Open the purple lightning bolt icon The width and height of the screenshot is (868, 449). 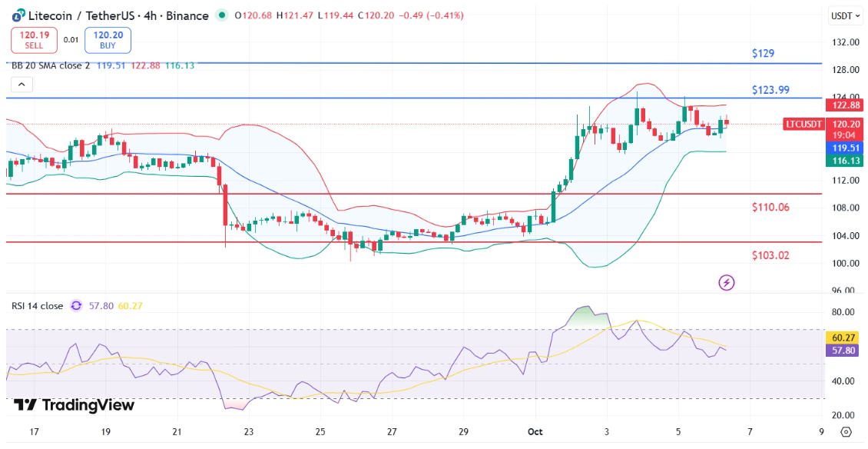[726, 283]
